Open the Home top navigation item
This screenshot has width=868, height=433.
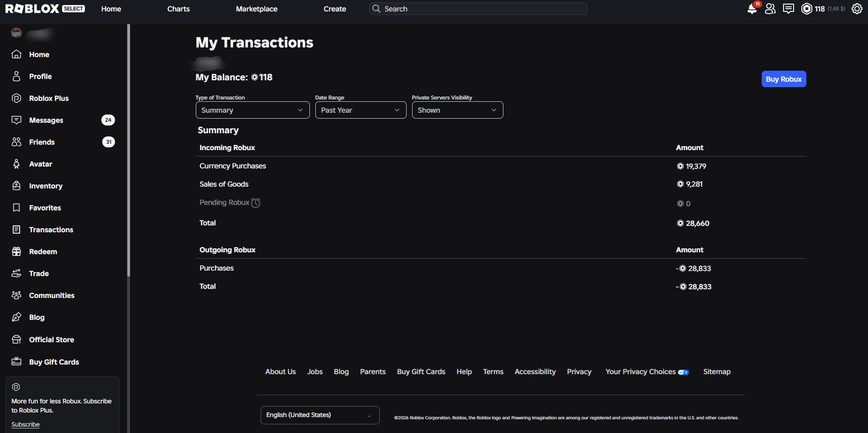tap(111, 9)
